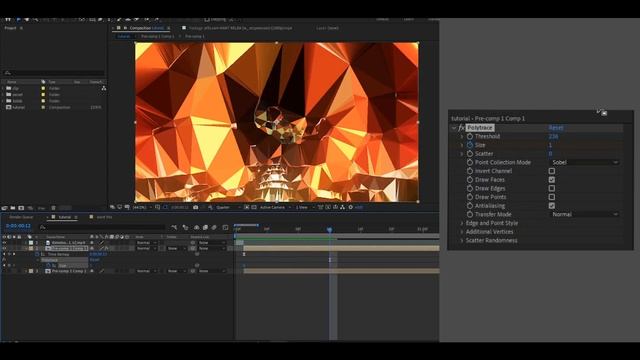The width and height of the screenshot is (640, 360).
Task: Toggle the Polytrace fx effect icon
Action: click(x=461, y=128)
